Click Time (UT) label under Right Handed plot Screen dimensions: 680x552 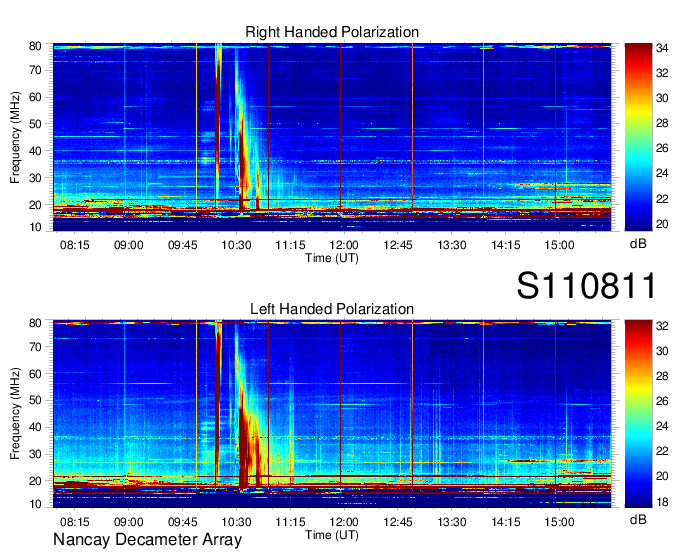pyautogui.click(x=332, y=258)
